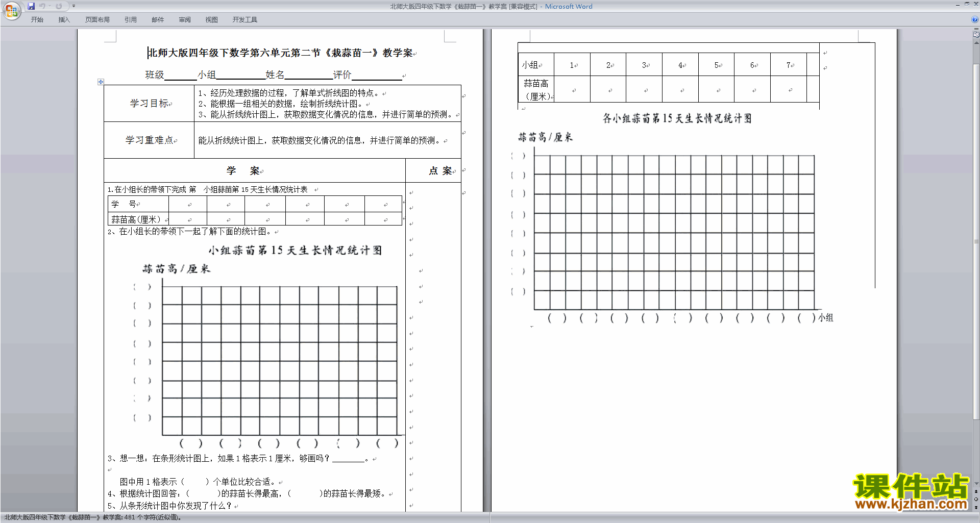Image resolution: width=980 pixels, height=523 pixels.
Task: Click the cell containing 1 in the 小组 row
Action: click(572, 65)
